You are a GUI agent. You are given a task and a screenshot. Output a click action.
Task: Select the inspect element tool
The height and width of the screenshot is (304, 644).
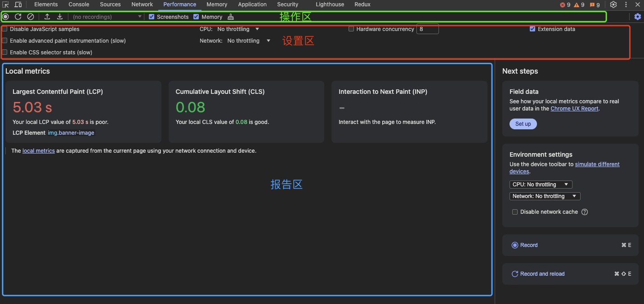5,4
